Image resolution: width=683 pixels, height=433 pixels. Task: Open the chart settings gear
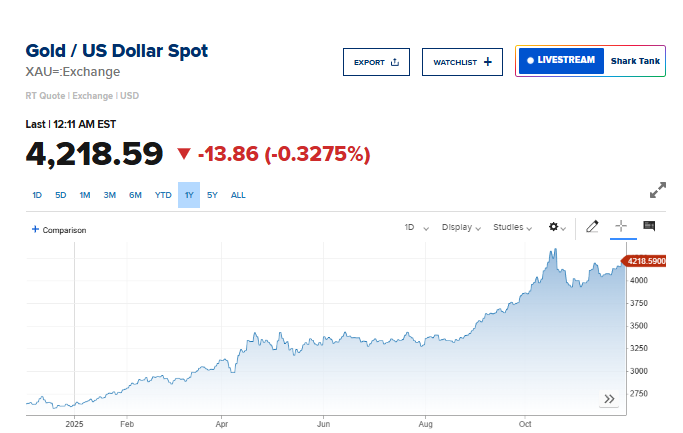555,228
